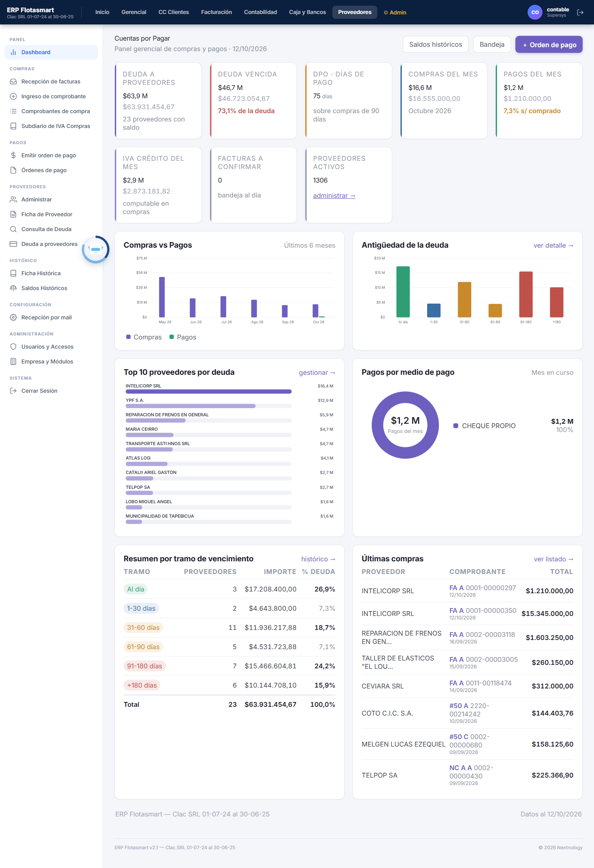Viewport: 594px width, 868px height.
Task: Click the Ingreso de comprobante plus-circle icon
Action: pos(13,97)
